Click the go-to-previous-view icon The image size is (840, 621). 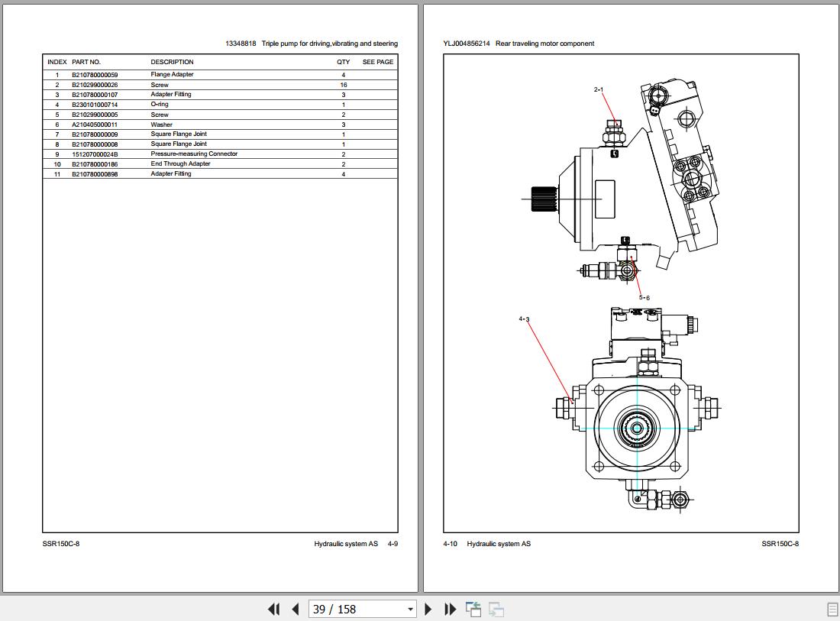pyautogui.click(x=473, y=610)
